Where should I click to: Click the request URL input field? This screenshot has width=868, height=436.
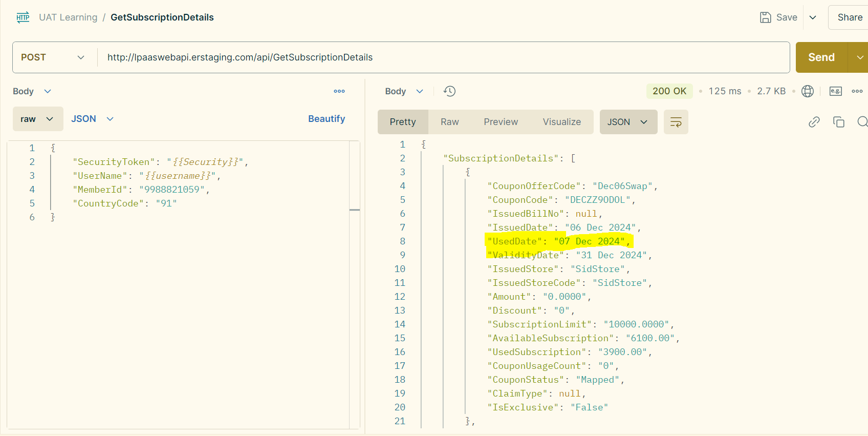tap(440, 57)
